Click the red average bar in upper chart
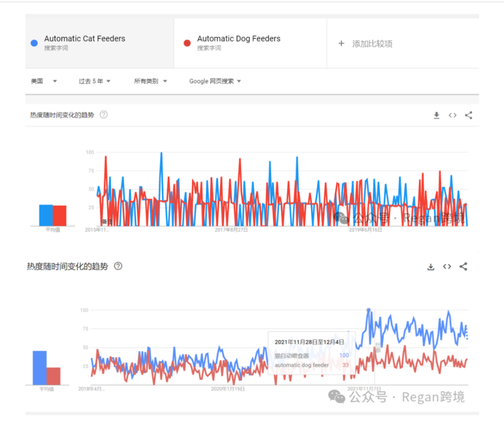Image resolution: width=504 pixels, height=421 pixels. [x=59, y=216]
